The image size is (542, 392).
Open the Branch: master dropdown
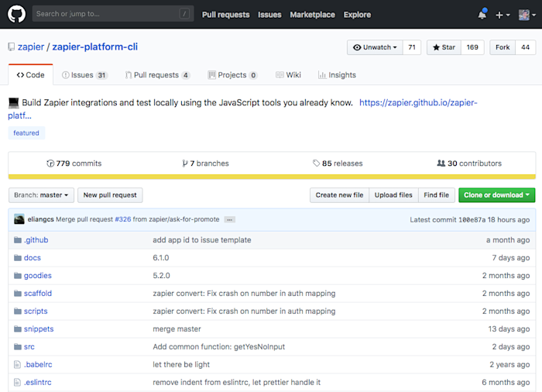tap(41, 195)
